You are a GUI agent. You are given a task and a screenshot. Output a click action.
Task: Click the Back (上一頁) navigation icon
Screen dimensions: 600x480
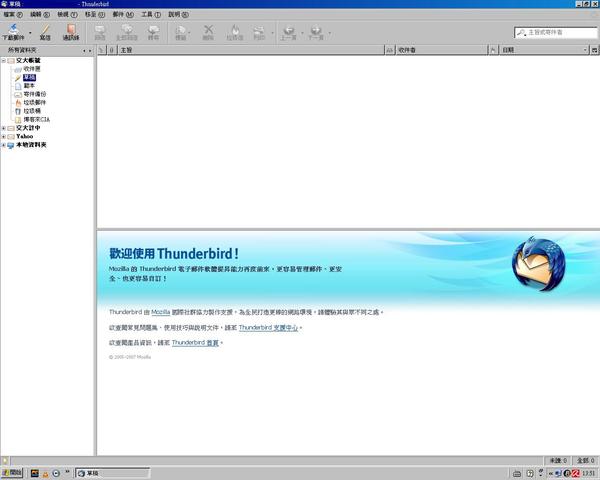(x=289, y=33)
